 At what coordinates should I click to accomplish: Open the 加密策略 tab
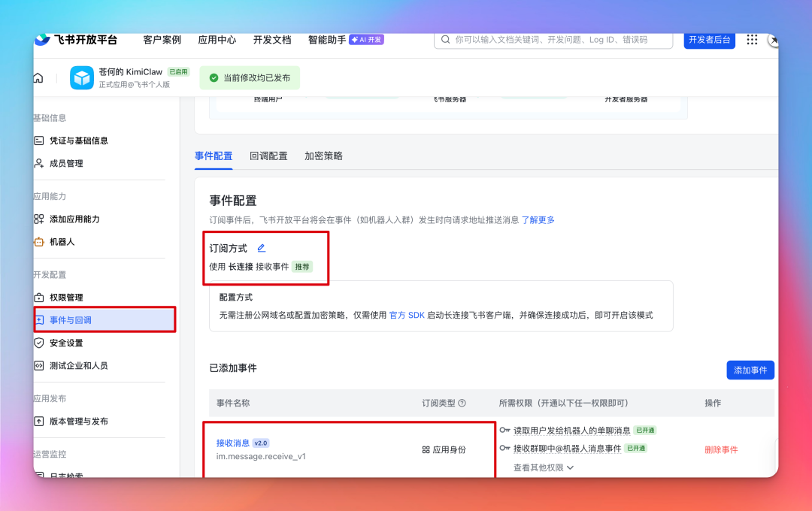point(323,156)
